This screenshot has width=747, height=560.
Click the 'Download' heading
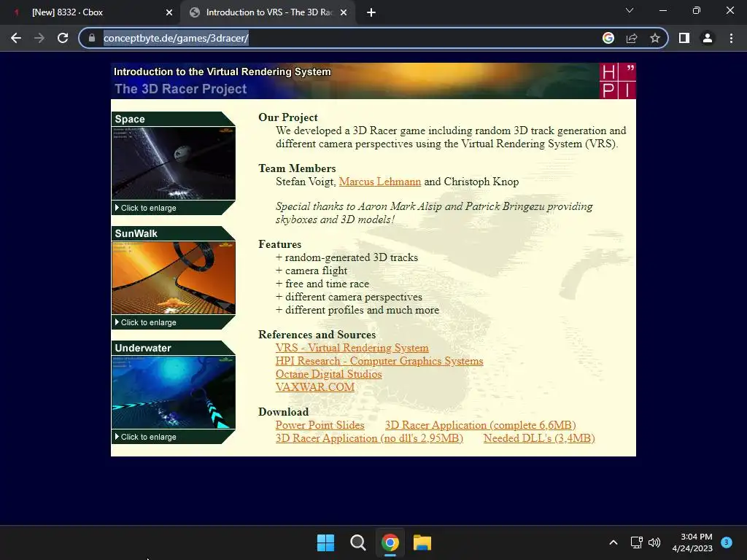[284, 411]
